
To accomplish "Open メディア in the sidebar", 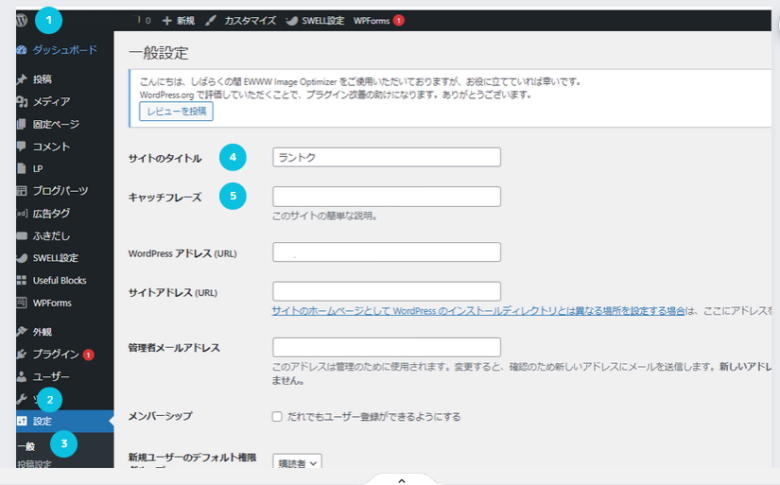I will (51, 101).
